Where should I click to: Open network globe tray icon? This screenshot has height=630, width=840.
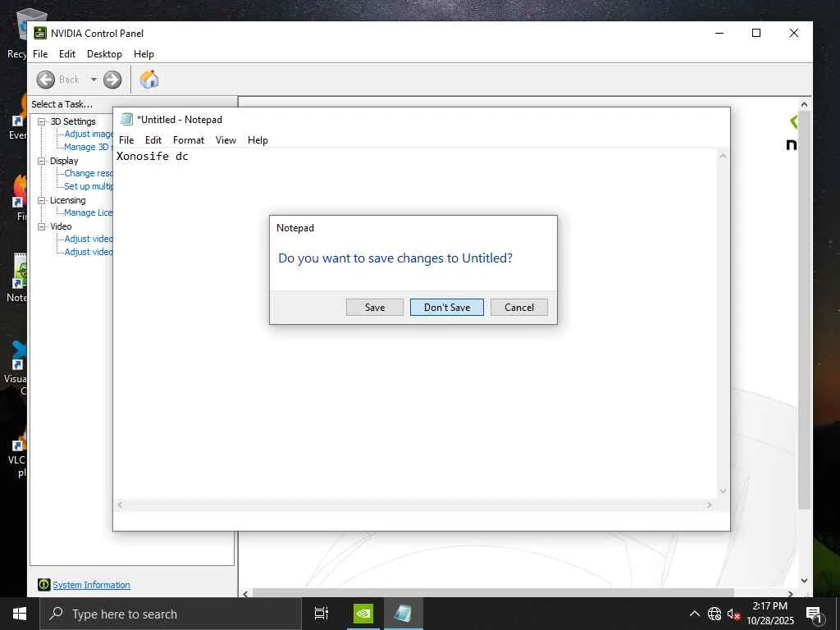coord(714,614)
